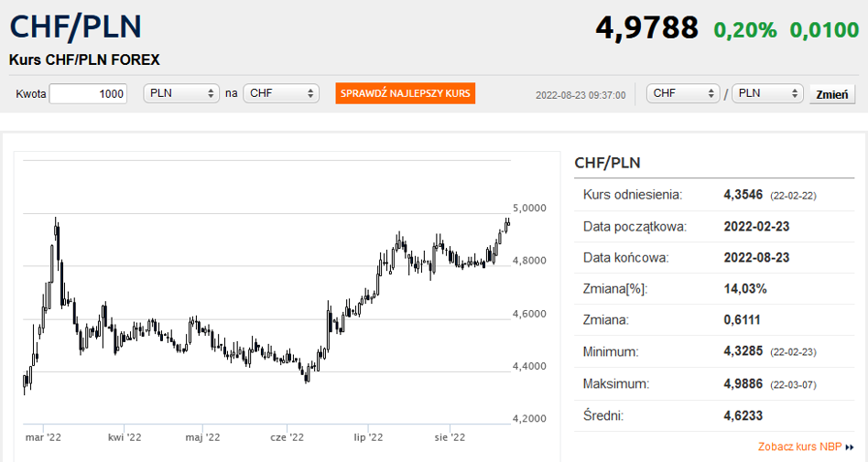Click the percent change value 14,03%
The height and width of the screenshot is (462, 868).
(745, 288)
